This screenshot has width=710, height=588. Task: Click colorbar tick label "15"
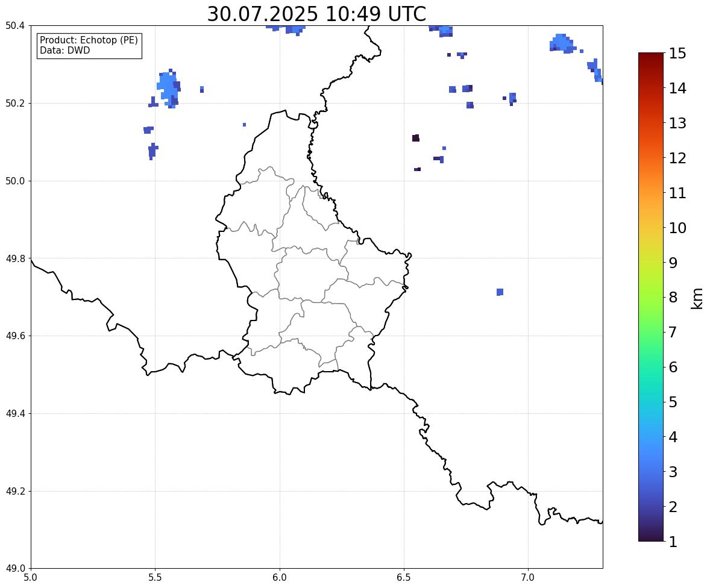pos(677,54)
